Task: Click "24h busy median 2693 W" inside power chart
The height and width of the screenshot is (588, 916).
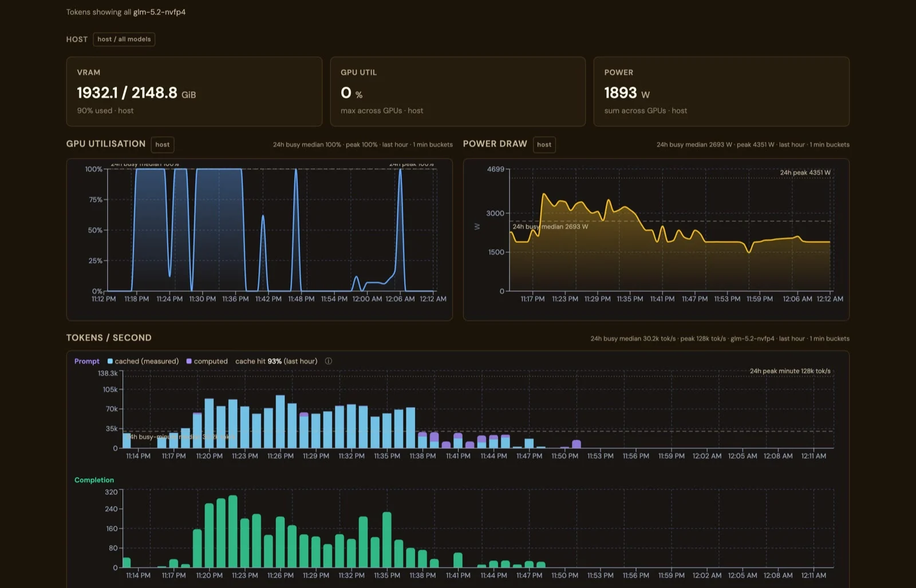Action: click(x=550, y=227)
